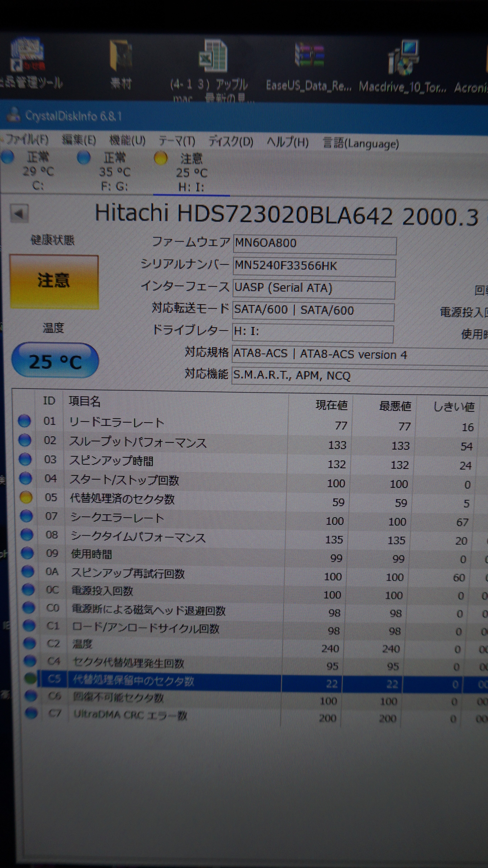Screen dimensions: 488x868
Task: Click current value 77 in row 01
Action: pyautogui.click(x=341, y=426)
